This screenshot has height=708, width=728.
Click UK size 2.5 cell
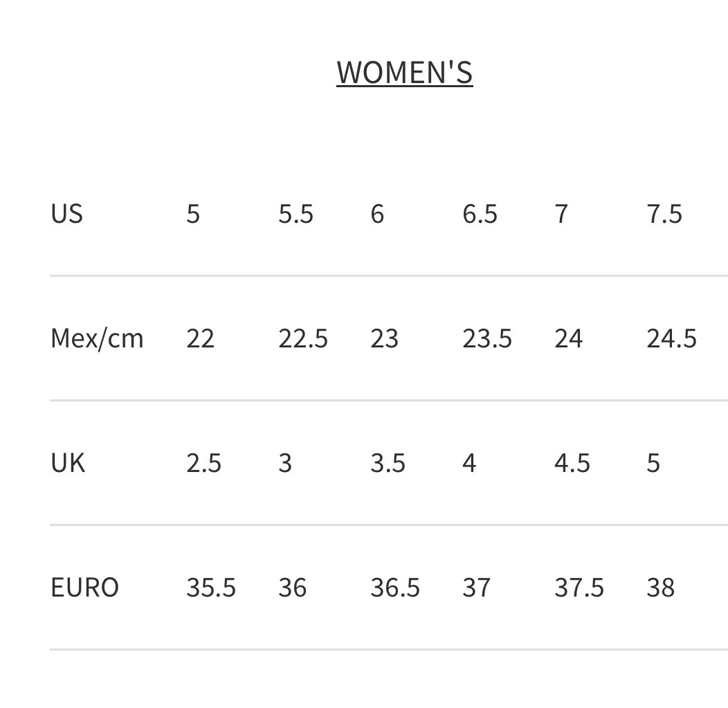coord(204,463)
